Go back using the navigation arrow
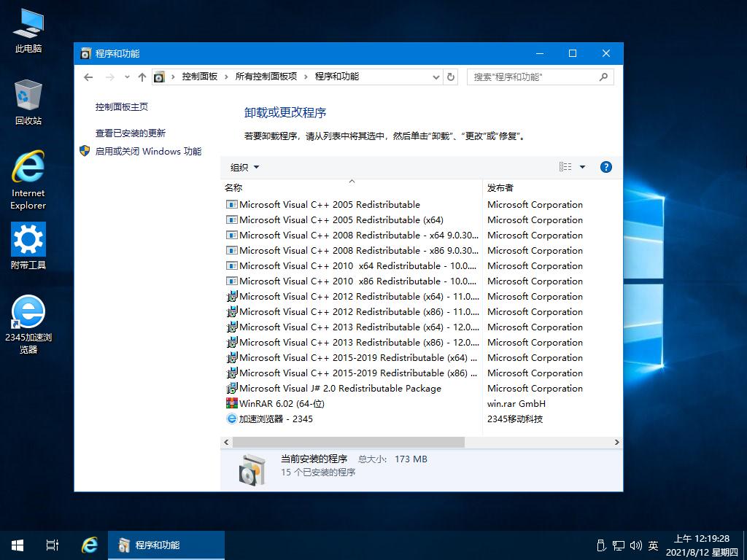 pos(88,77)
